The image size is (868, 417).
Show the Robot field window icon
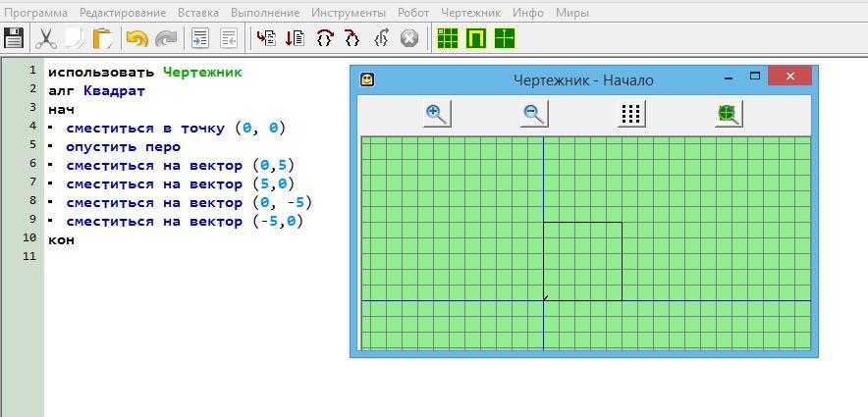coord(448,38)
